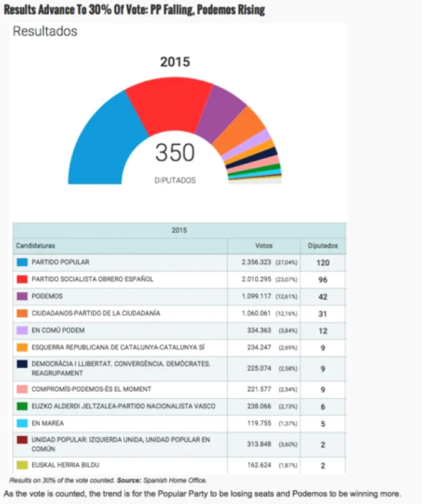The image size is (423, 504).
Task: Select COMPROMÍS-PODEMOS-ÉS EL MOMENT name
Action: click(x=91, y=389)
